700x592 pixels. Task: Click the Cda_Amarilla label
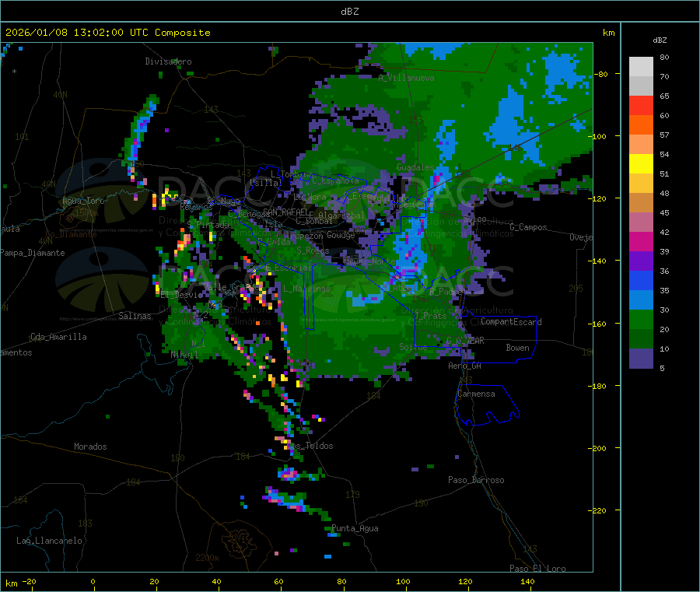pos(58,337)
